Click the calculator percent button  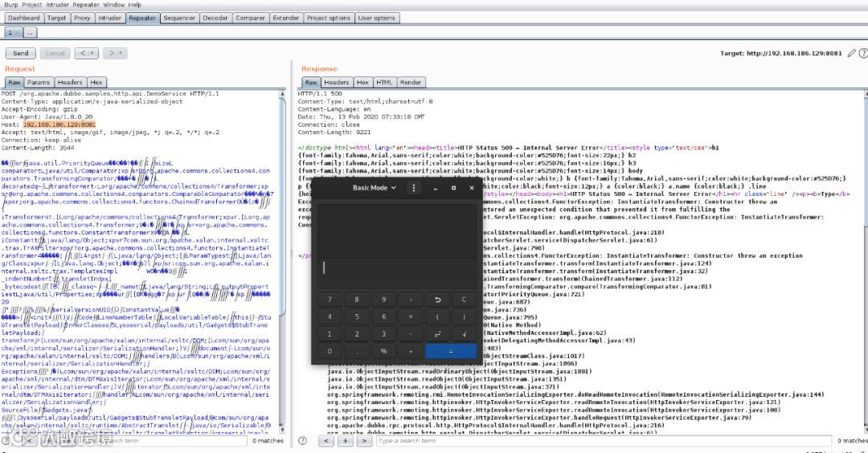[x=383, y=351]
